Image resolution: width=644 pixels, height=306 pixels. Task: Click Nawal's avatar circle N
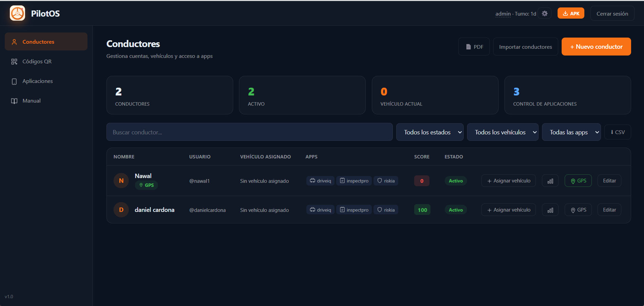coord(121,180)
